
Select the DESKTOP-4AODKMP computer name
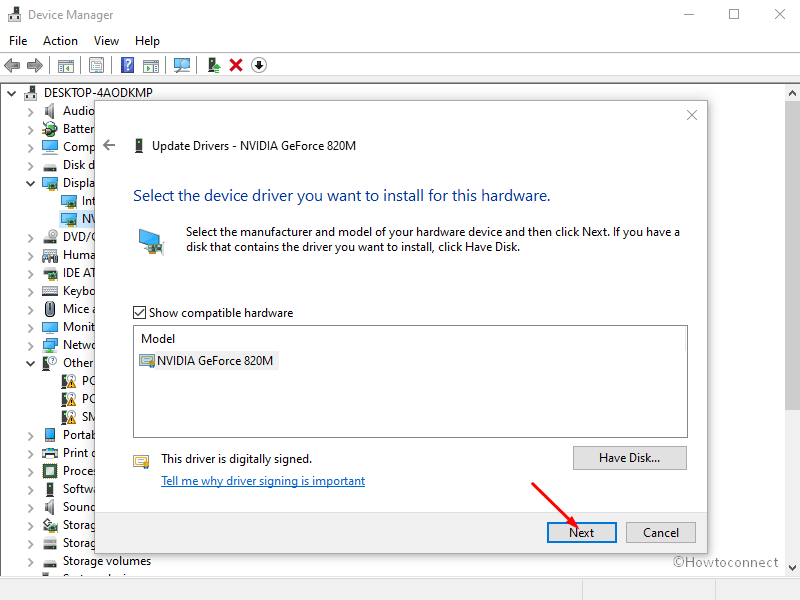tap(98, 93)
